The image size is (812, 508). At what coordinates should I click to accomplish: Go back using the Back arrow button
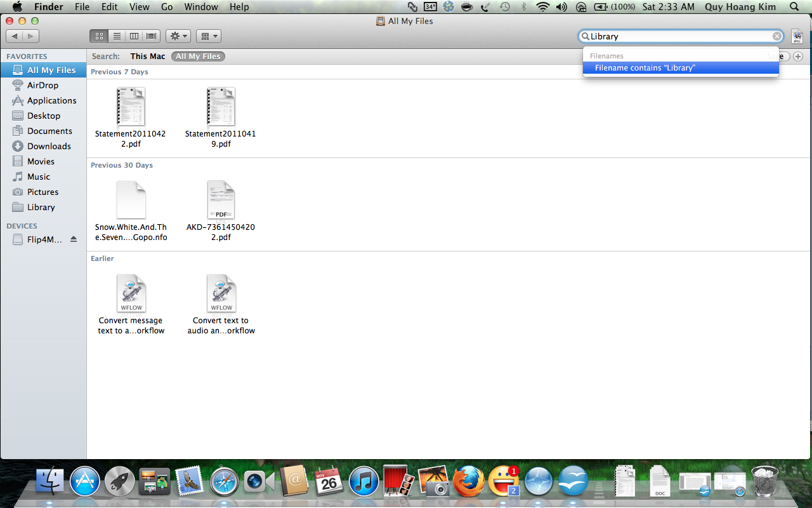(x=15, y=36)
